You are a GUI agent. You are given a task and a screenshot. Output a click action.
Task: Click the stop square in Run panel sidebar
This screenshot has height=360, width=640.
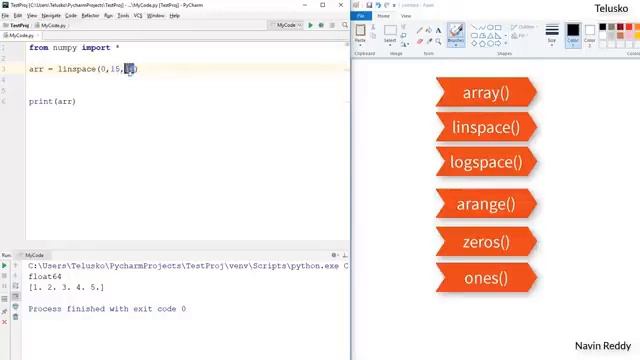click(4, 276)
